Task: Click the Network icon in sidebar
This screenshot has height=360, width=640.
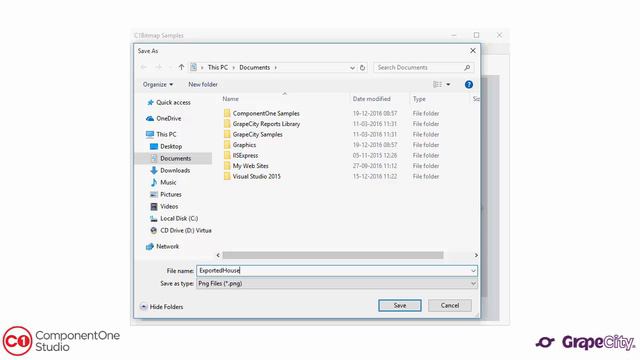Action: click(x=150, y=247)
